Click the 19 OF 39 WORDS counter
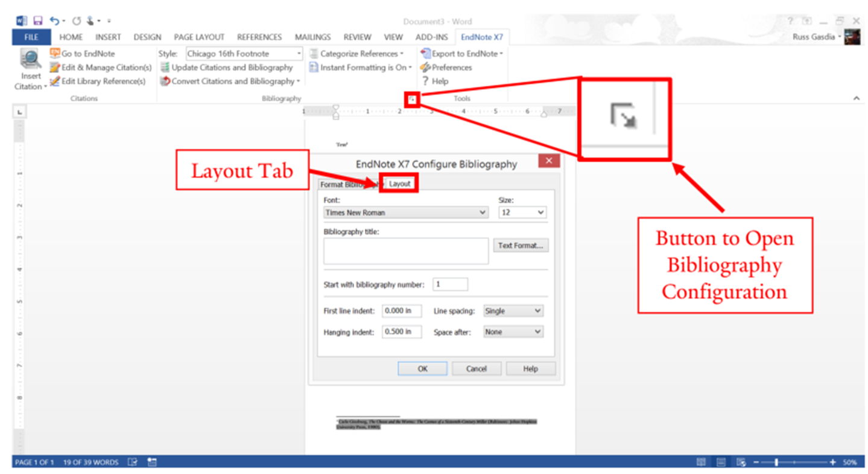868x474 pixels. pyautogui.click(x=91, y=463)
